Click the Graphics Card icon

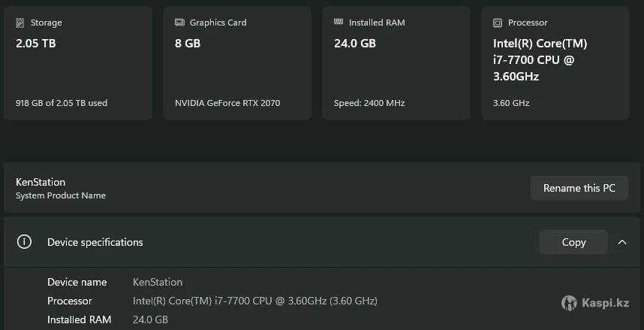(179, 23)
